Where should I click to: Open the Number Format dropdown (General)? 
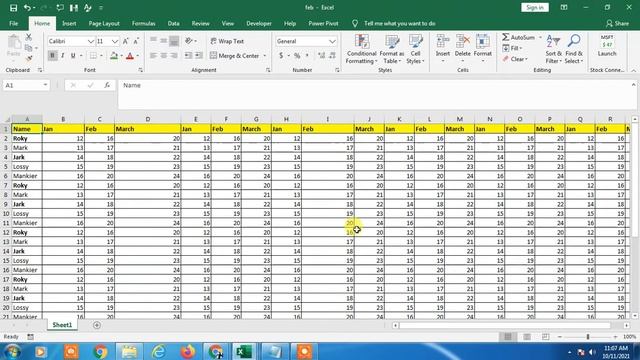click(332, 41)
